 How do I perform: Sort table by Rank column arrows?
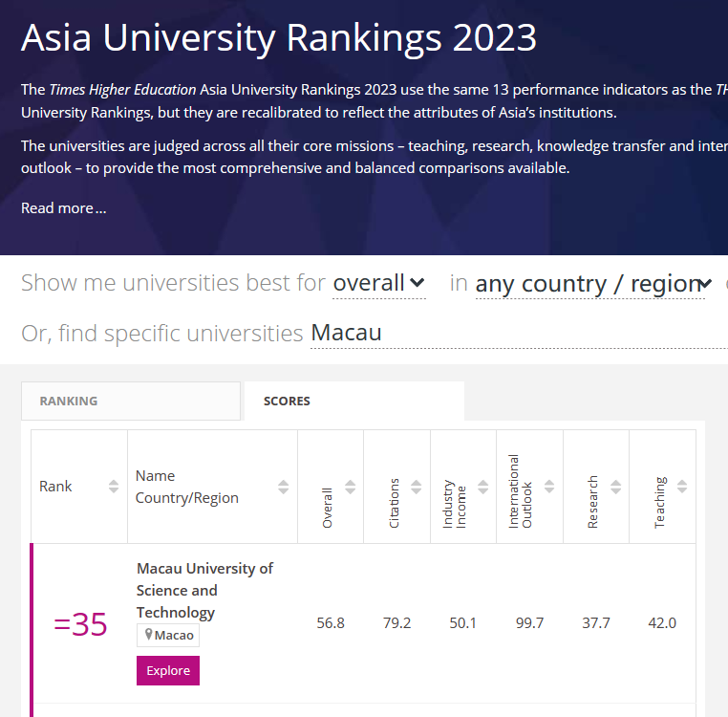pyautogui.click(x=114, y=487)
